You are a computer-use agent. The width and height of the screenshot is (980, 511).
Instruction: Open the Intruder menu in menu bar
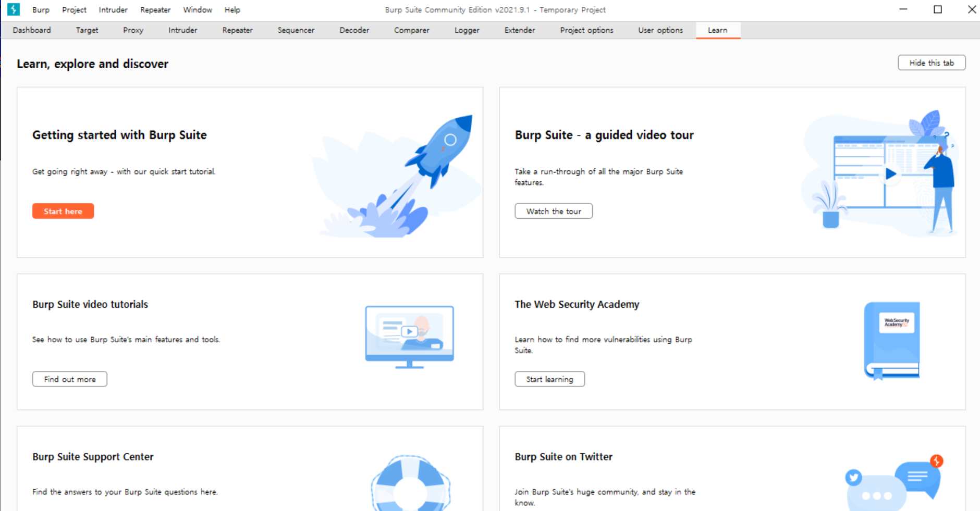113,10
